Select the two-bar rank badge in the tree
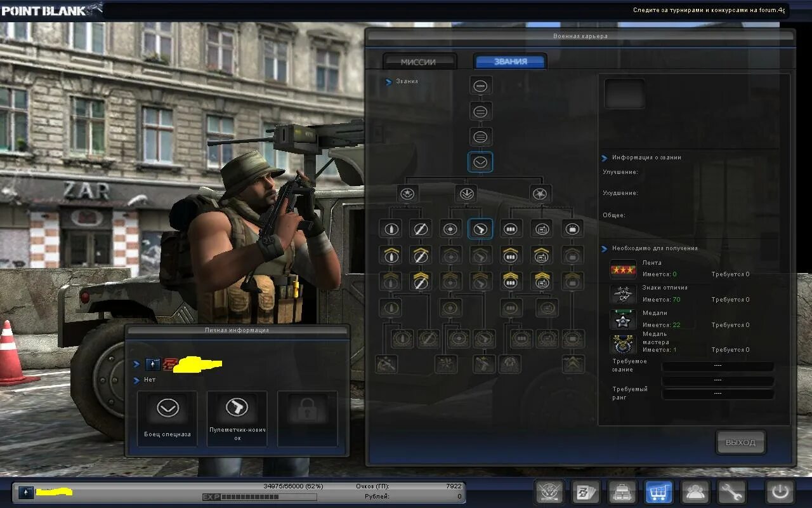 [481, 112]
